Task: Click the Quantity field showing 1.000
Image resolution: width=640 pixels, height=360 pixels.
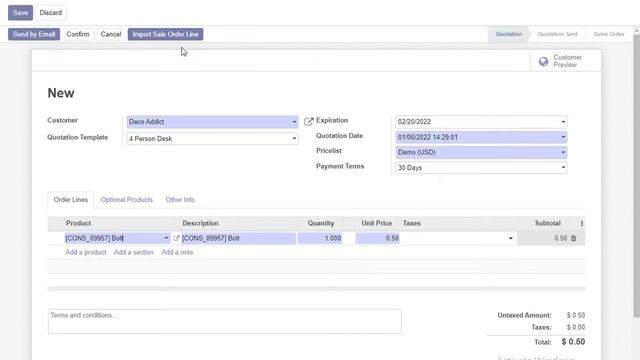Action: coord(320,238)
